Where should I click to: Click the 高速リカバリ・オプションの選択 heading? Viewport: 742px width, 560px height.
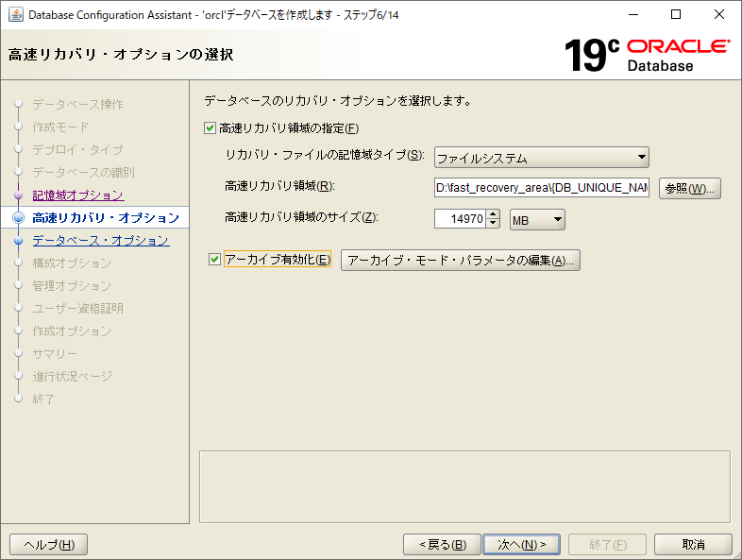[x=121, y=55]
